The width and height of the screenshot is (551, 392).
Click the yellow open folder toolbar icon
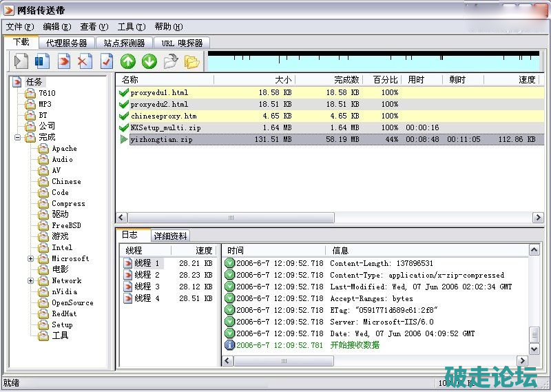(x=192, y=61)
